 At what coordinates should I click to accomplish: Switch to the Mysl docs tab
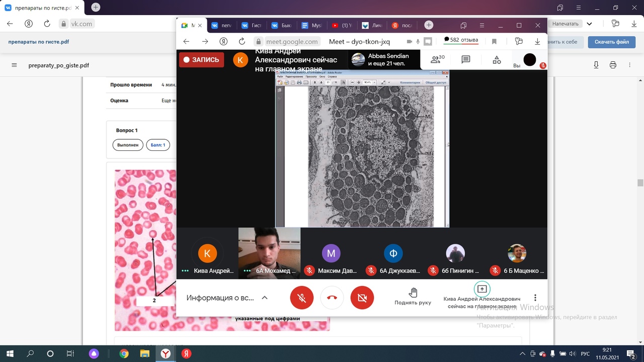(x=311, y=25)
